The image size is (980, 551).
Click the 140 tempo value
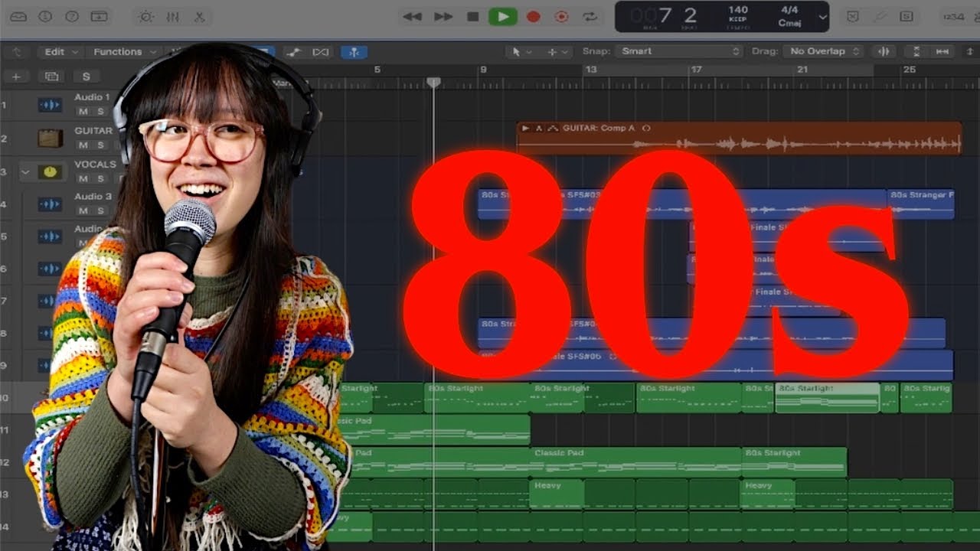(738, 10)
